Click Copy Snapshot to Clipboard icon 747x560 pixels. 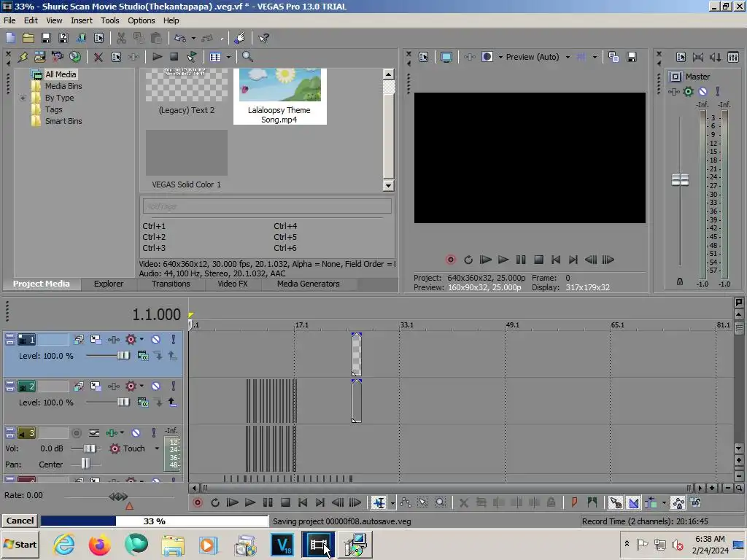coord(614,57)
